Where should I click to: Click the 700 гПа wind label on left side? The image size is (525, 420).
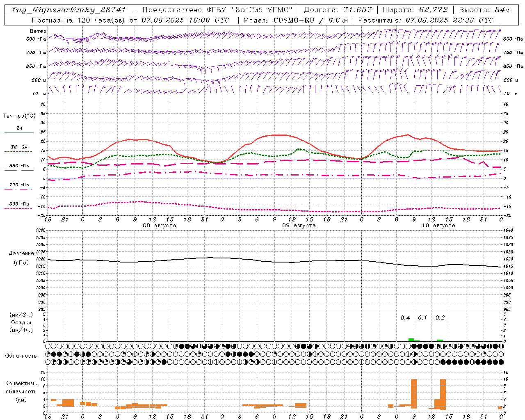tap(36, 52)
